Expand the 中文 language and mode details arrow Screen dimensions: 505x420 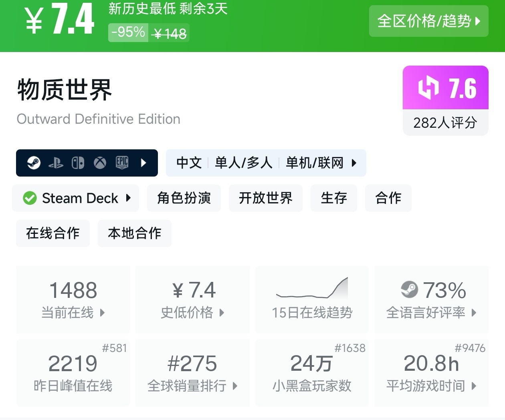pos(354,163)
